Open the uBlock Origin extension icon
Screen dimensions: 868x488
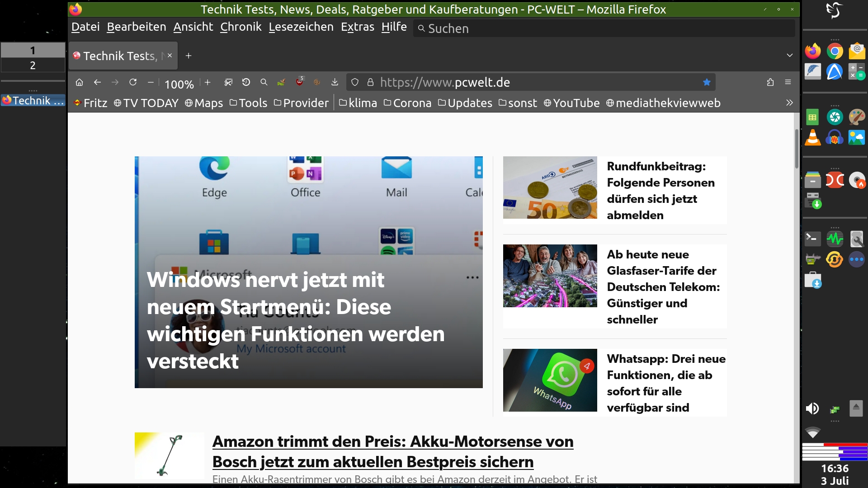pyautogui.click(x=299, y=82)
